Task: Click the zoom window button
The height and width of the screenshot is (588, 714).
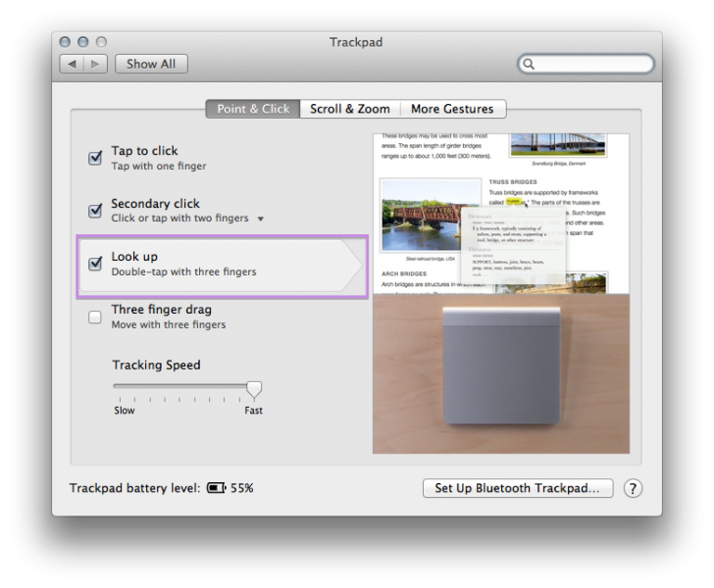Action: pyautogui.click(x=101, y=42)
